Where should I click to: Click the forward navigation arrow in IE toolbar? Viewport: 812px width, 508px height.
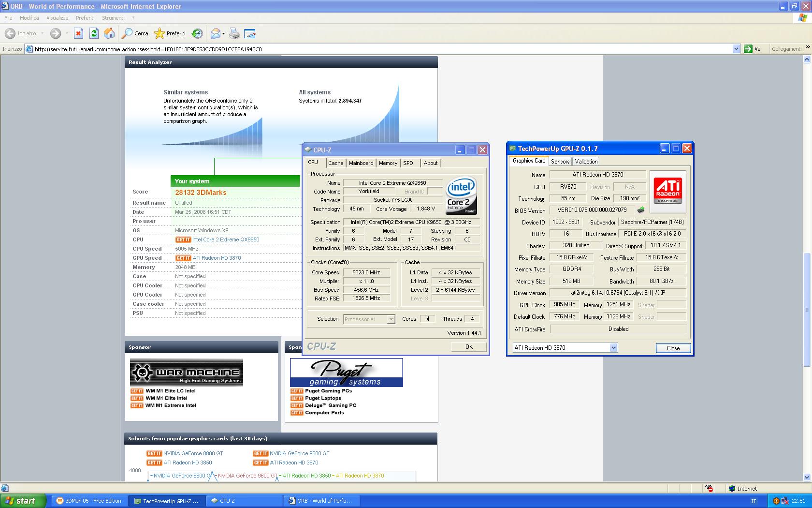coord(56,33)
